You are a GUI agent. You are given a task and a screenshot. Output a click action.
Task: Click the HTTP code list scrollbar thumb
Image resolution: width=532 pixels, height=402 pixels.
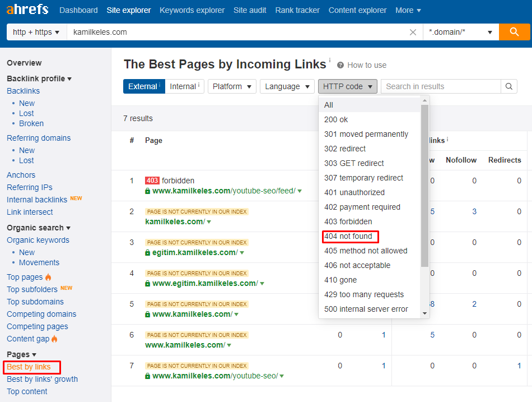click(x=424, y=186)
